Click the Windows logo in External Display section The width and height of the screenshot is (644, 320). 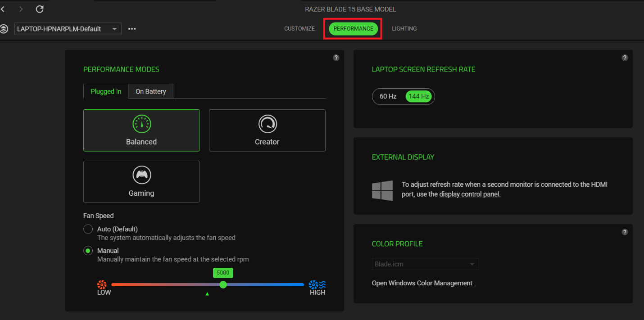[382, 190]
